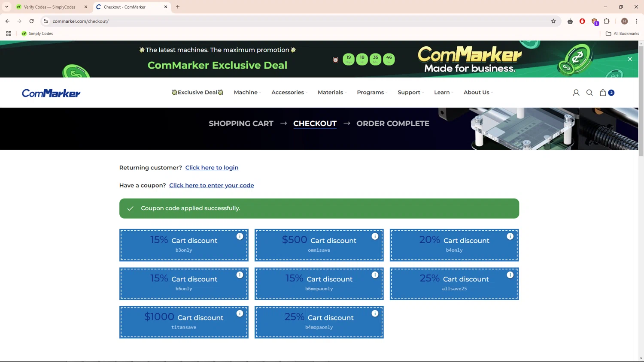Expand the Materials menu
Screen dimensions: 644x362
[332, 92]
